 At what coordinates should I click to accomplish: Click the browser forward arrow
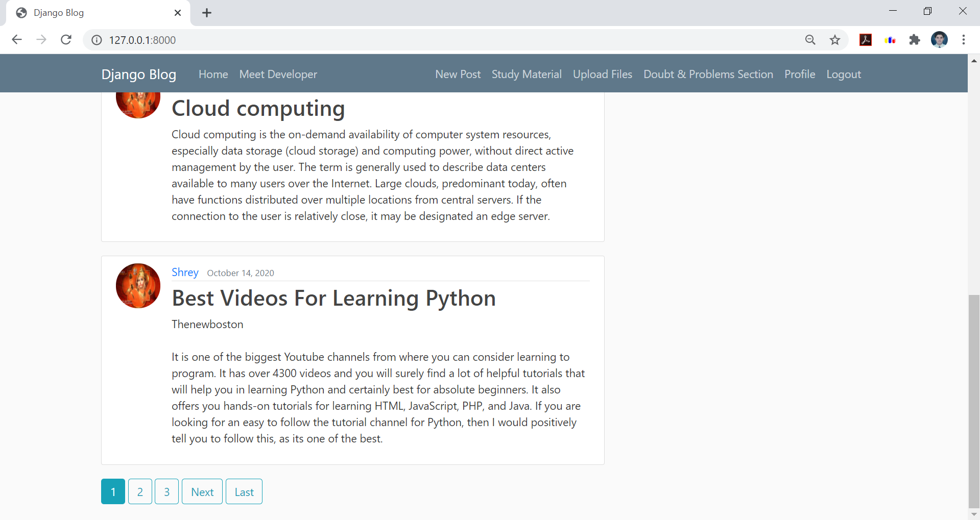[41, 40]
